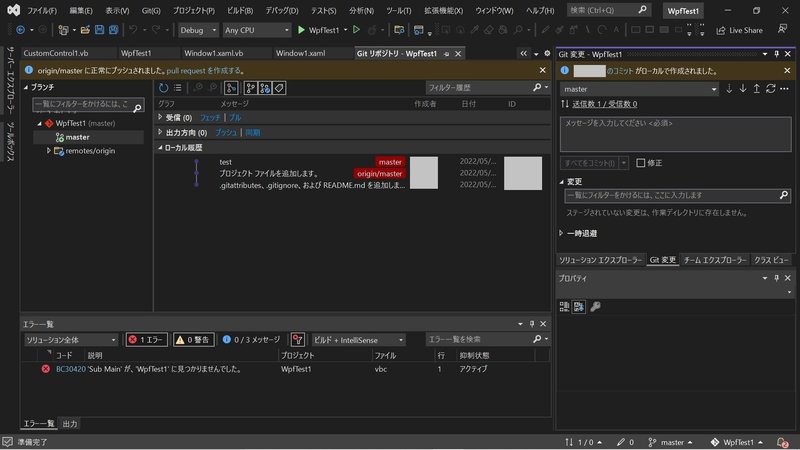
Task: Toggle the 0/3 メッセージ messages filter
Action: point(252,340)
